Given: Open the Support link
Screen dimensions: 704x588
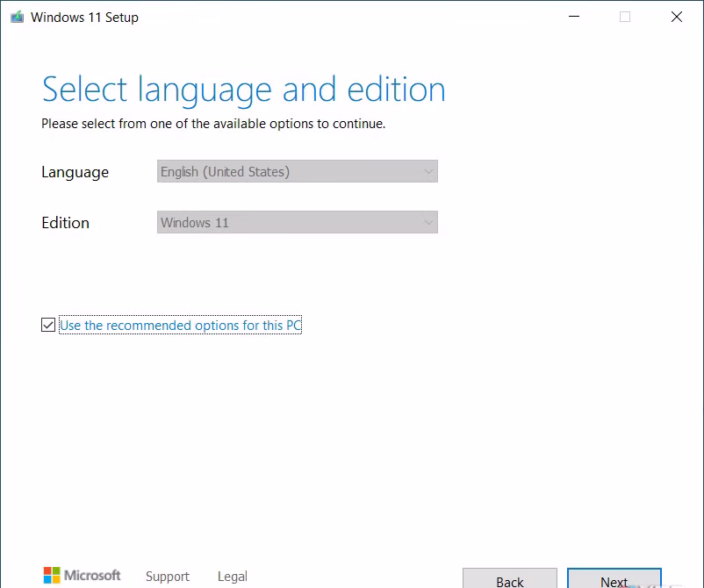Looking at the screenshot, I should click(x=167, y=577).
